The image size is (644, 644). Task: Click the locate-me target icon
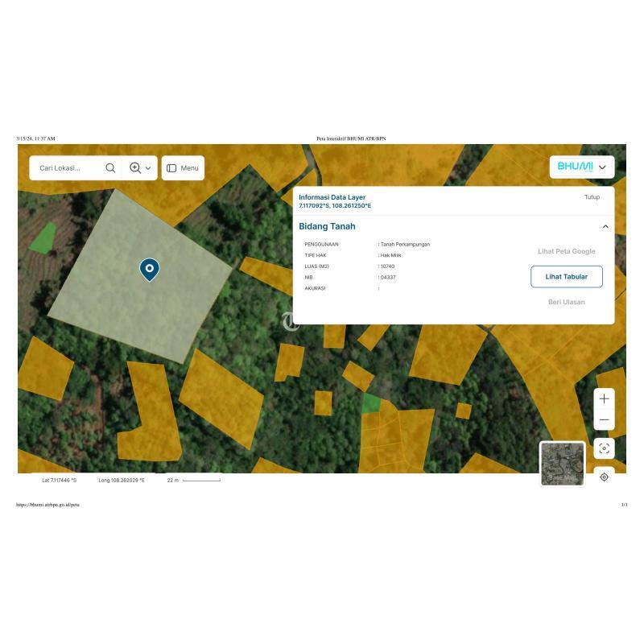pyautogui.click(x=605, y=477)
